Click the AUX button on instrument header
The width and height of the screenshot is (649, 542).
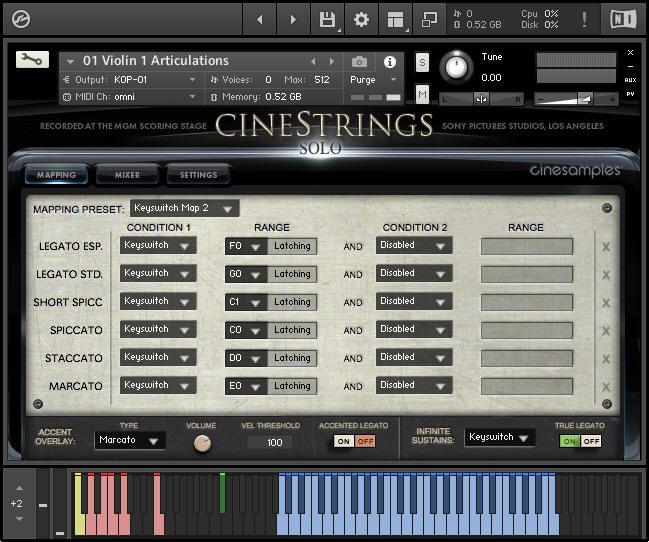[x=630, y=80]
